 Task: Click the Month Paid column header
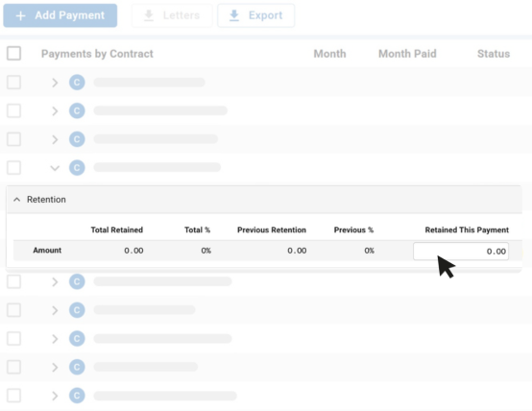click(407, 54)
